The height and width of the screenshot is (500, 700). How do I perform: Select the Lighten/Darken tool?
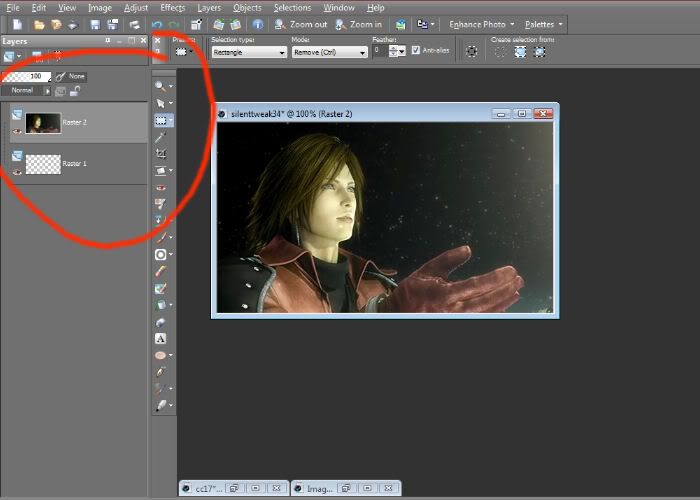point(160,254)
